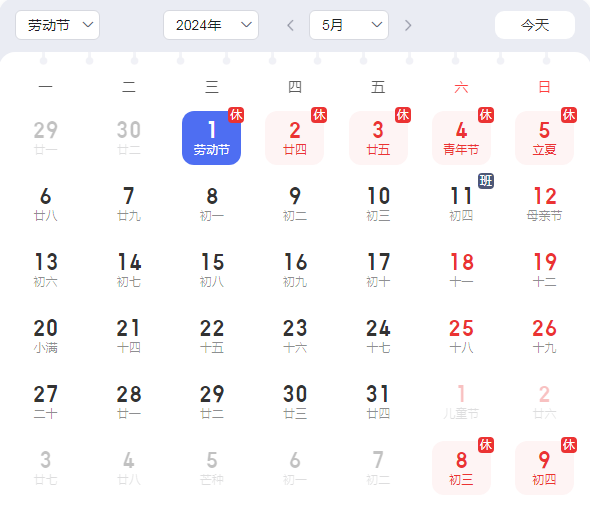Select May 2 廿四 holiday date
Screen dimensions: 590x505
coord(295,138)
